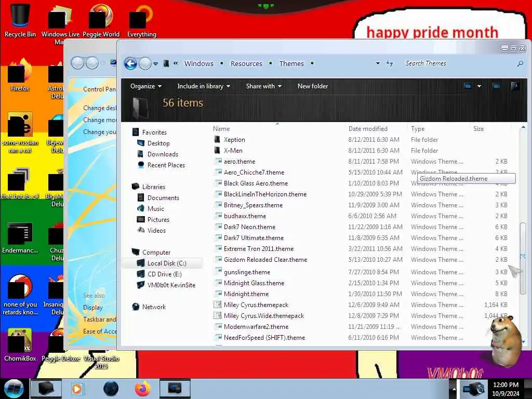
Task: Select VM0b0t KevinSite drive
Action: click(171, 285)
